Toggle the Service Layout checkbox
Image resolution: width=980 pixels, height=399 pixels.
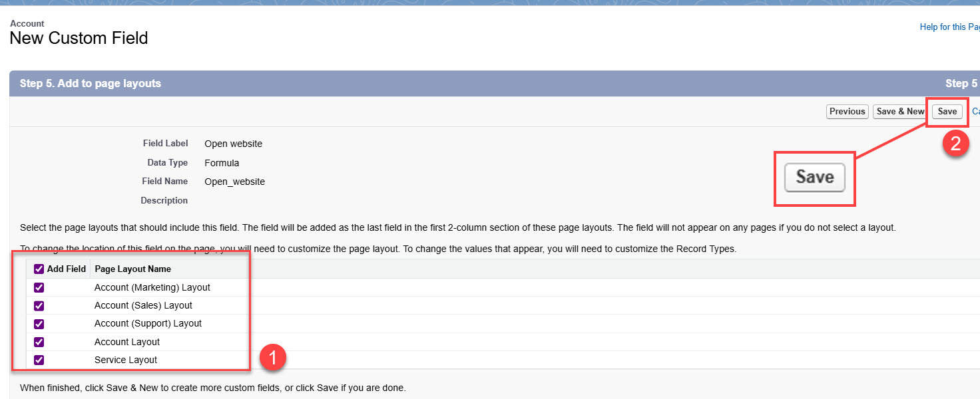click(39, 360)
